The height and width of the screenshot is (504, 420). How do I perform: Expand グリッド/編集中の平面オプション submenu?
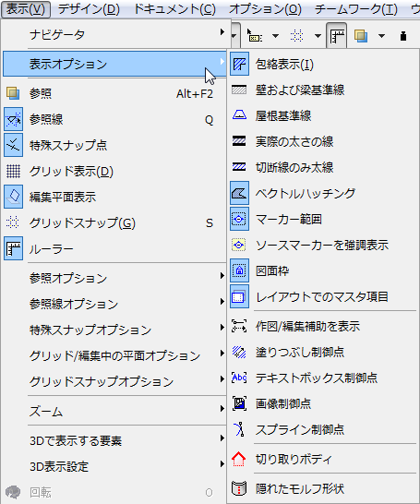coord(115,355)
